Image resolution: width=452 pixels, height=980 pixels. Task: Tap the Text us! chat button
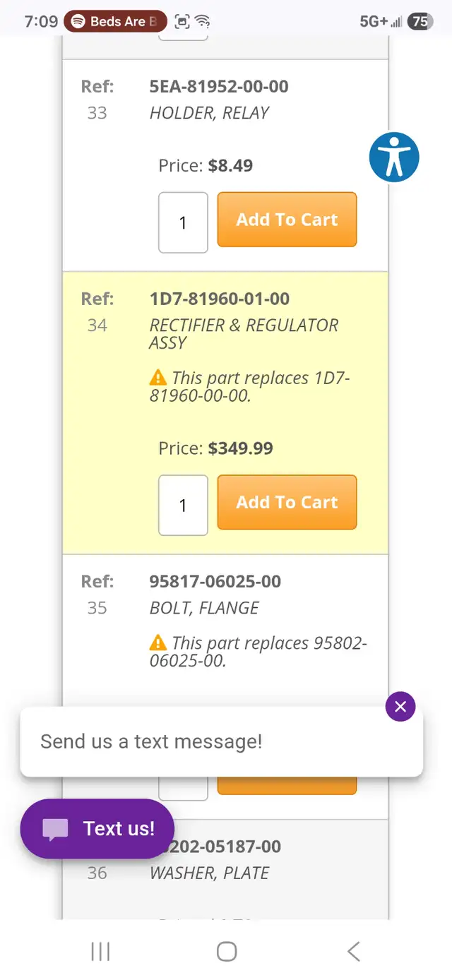coord(97,829)
